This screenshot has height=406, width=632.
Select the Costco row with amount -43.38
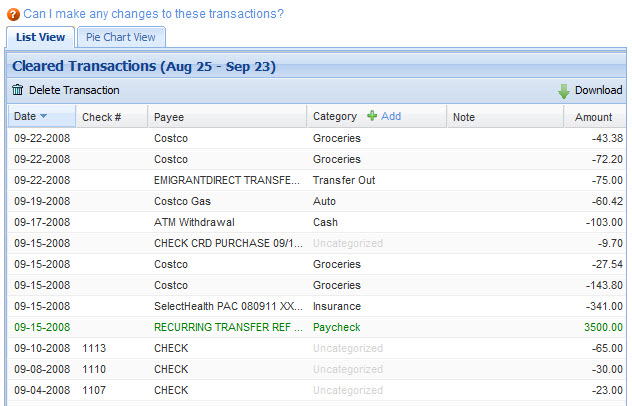point(317,138)
